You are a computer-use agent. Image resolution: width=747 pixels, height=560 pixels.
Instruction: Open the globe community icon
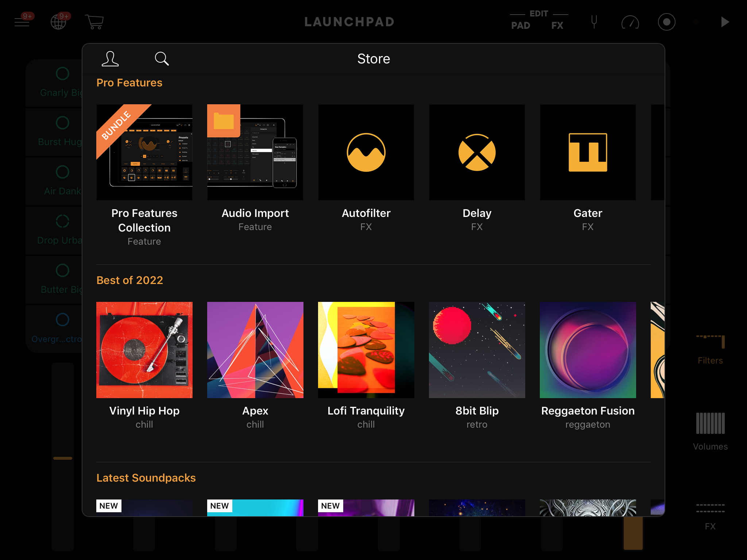pyautogui.click(x=58, y=22)
